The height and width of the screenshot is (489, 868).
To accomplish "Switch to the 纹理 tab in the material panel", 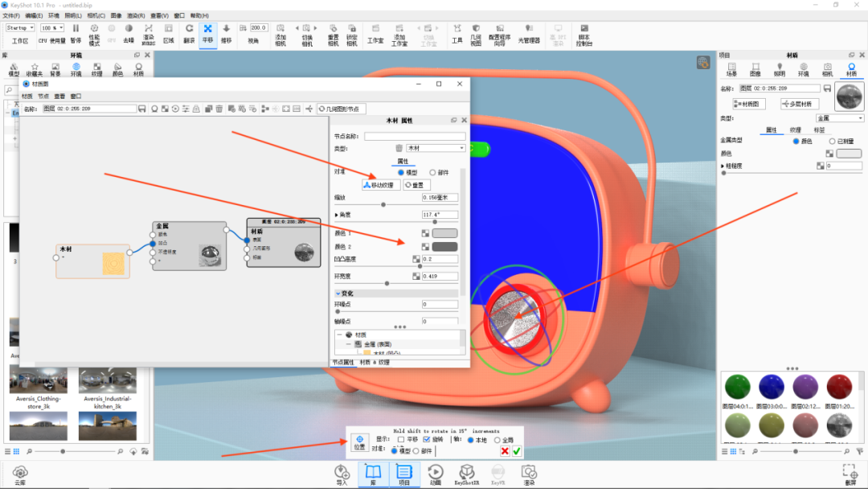I will coord(795,129).
